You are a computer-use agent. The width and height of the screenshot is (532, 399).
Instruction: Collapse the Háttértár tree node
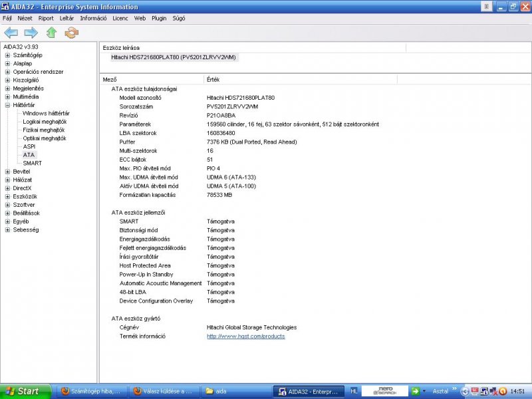[7, 105]
